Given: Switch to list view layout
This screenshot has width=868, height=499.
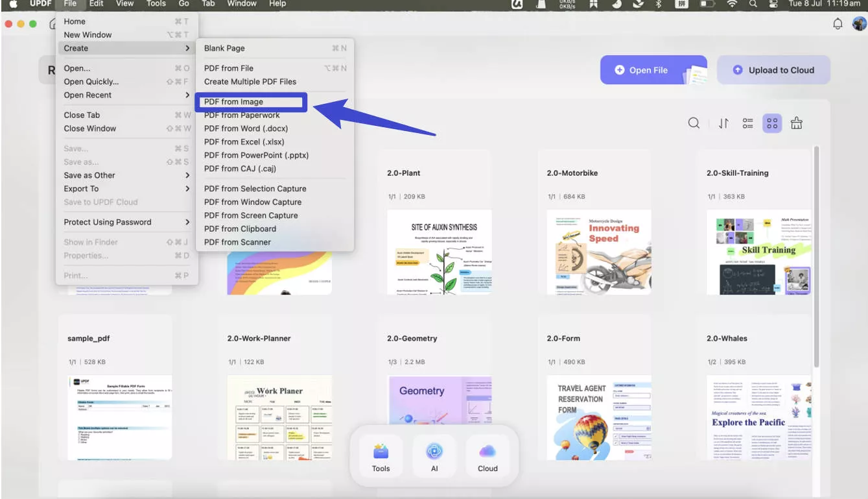Looking at the screenshot, I should pyautogui.click(x=747, y=123).
